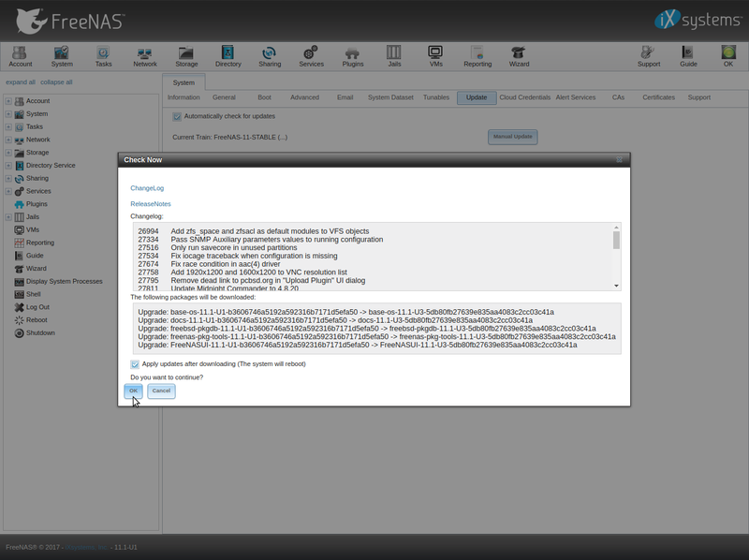This screenshot has width=749, height=560.
Task: Expand the Storage tree node
Action: pyautogui.click(x=8, y=153)
